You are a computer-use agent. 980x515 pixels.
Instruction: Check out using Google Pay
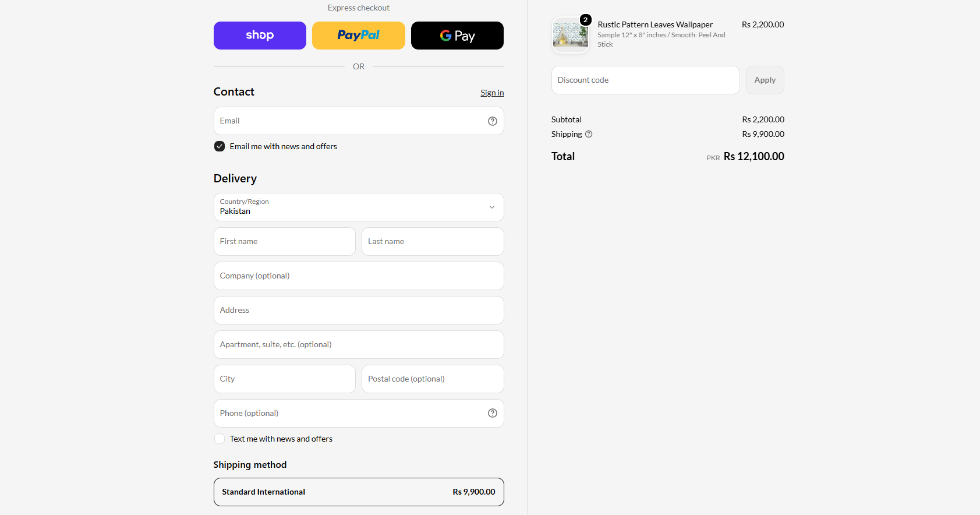click(x=457, y=36)
